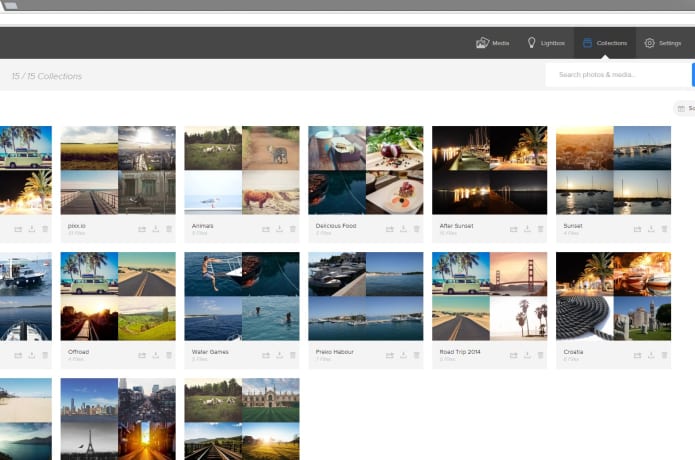The width and height of the screenshot is (695, 460).
Task: Open the Media tab
Action: point(492,43)
